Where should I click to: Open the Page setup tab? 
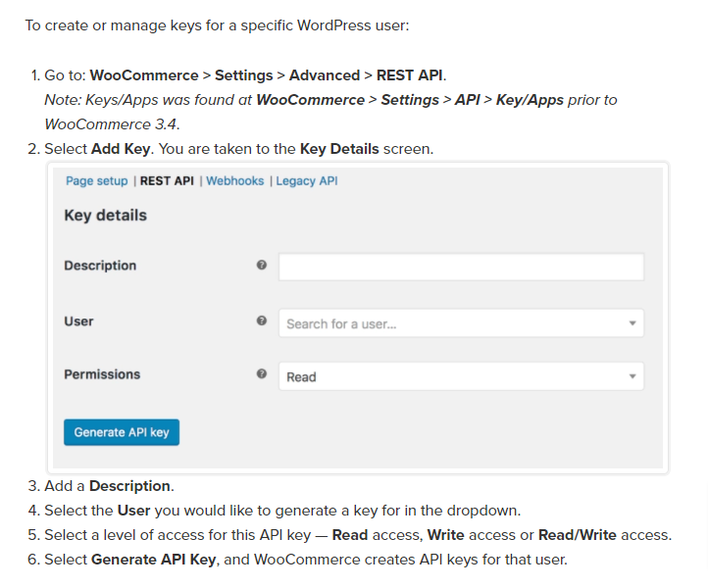coord(97,181)
